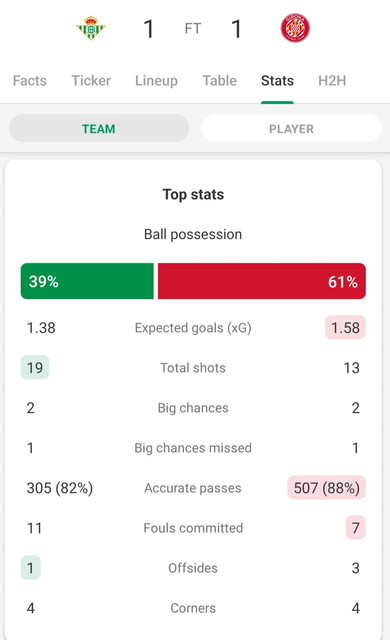390x640 pixels.
Task: Switch to PLAYER stats toggle
Action: (x=291, y=128)
